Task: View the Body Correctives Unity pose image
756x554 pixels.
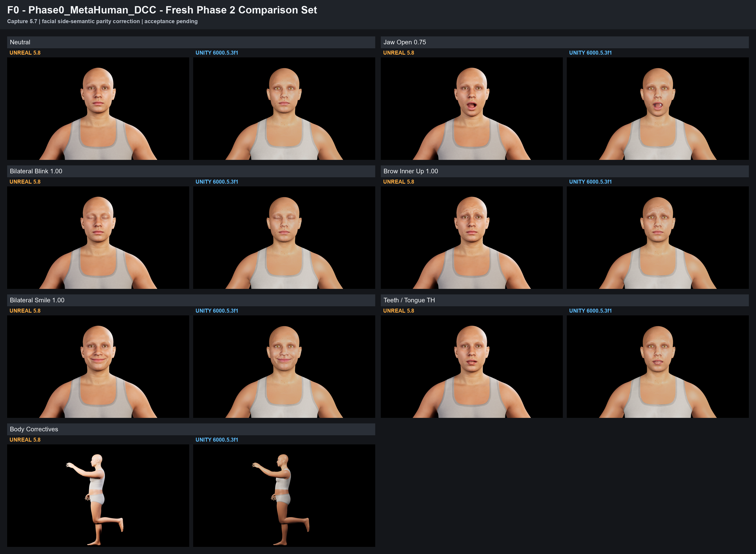Action: click(284, 496)
